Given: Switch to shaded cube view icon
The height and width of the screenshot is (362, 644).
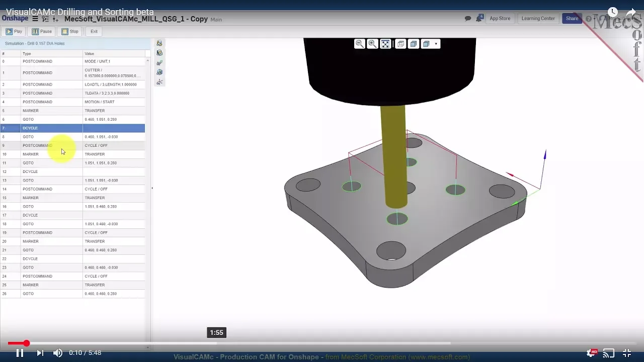Looking at the screenshot, I should click(414, 44).
